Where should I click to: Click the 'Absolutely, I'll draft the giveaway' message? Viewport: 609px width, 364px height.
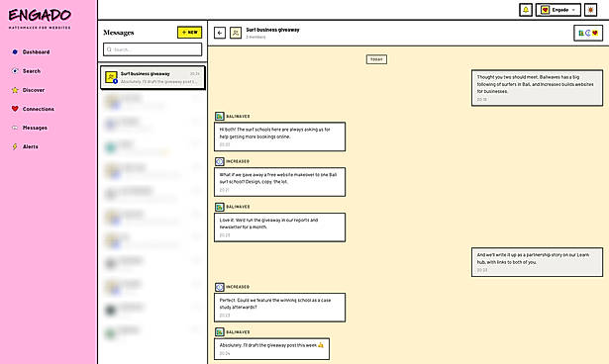[271, 349]
